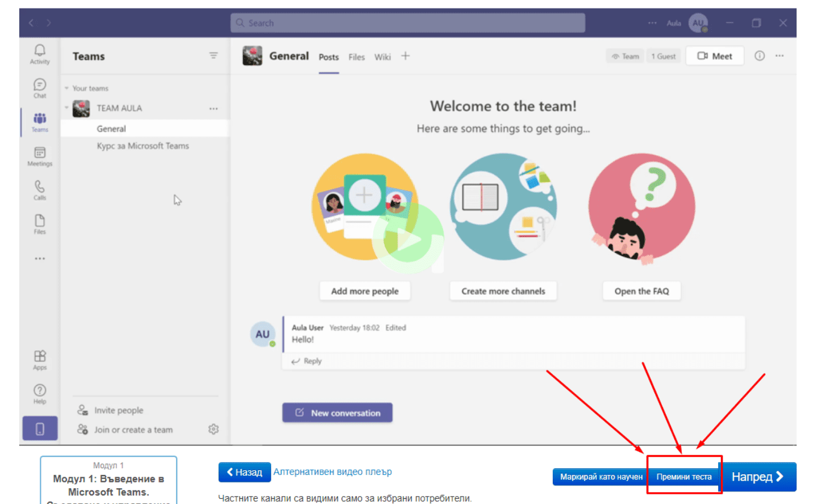The height and width of the screenshot is (504, 834).
Task: Click the Модул 1 module card
Action: [x=109, y=480]
